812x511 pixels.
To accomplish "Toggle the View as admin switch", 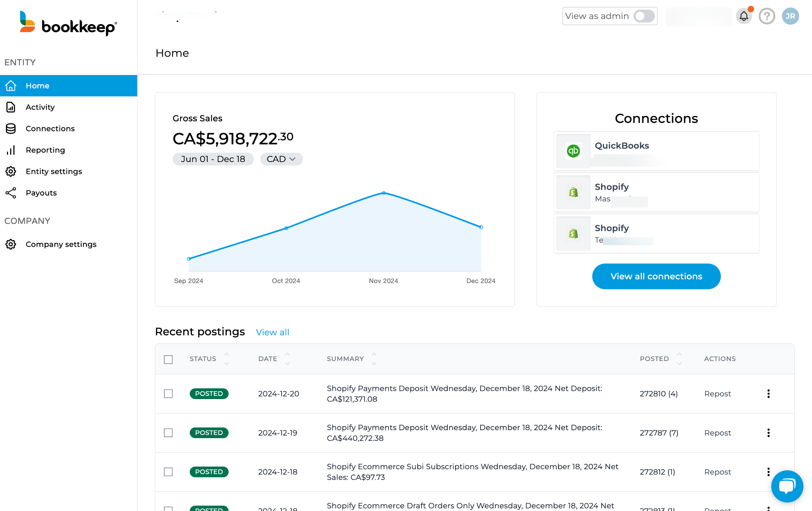I will click(644, 16).
